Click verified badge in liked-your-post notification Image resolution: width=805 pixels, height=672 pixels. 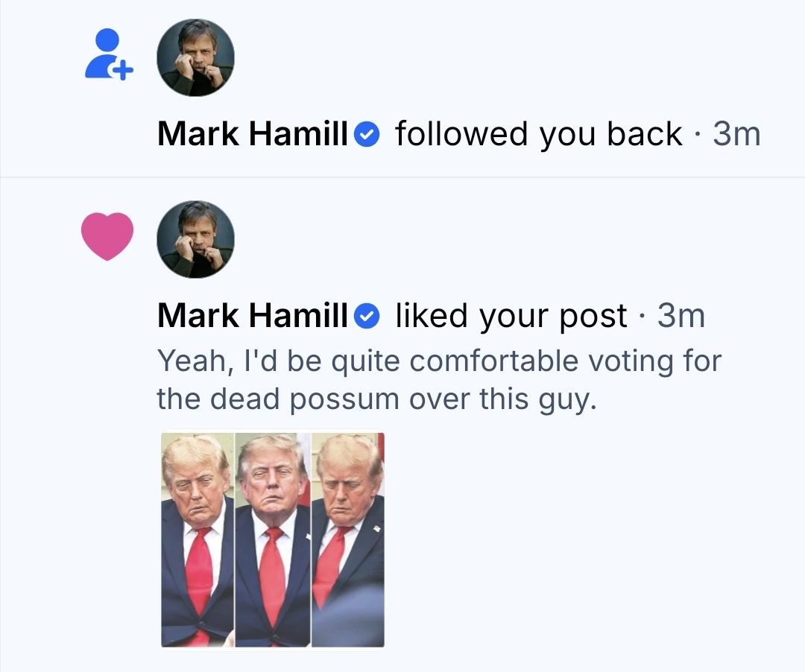[367, 316]
